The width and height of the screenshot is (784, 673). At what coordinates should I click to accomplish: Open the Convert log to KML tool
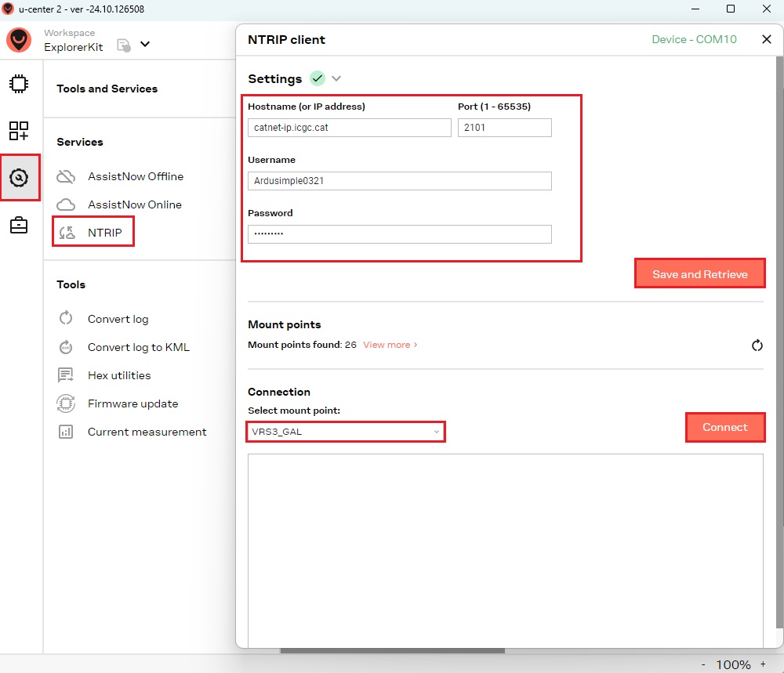(x=138, y=347)
